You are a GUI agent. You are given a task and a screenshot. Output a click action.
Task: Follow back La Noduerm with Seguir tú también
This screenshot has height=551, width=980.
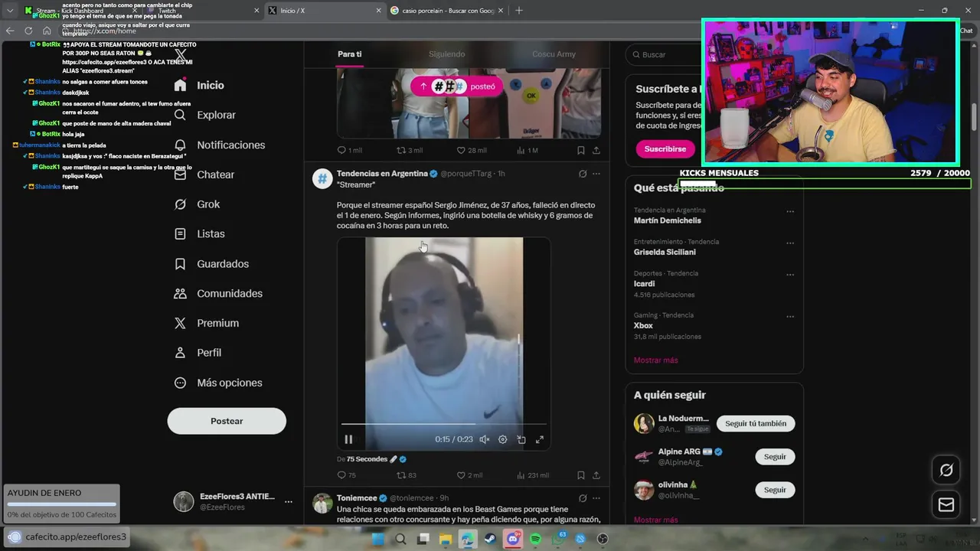pos(756,423)
